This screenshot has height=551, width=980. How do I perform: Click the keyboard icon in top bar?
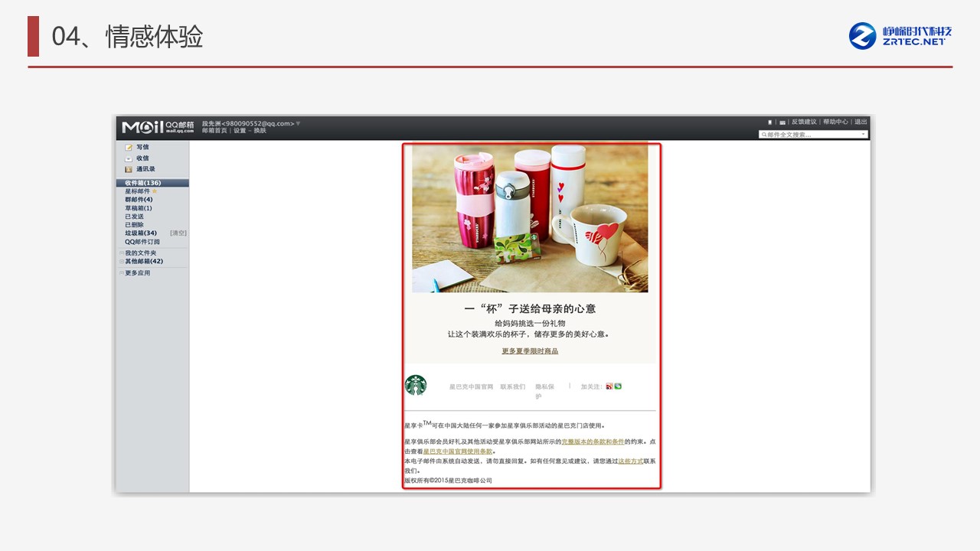tap(782, 122)
